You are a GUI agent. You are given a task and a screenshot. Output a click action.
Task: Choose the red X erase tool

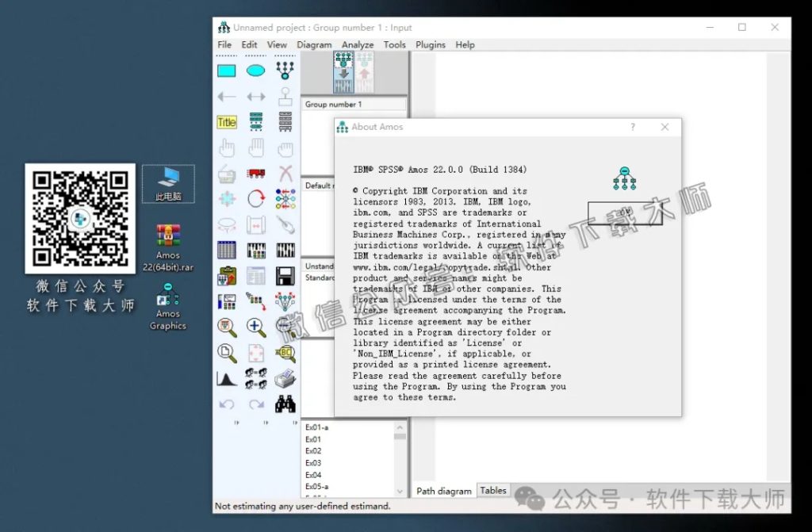[285, 174]
